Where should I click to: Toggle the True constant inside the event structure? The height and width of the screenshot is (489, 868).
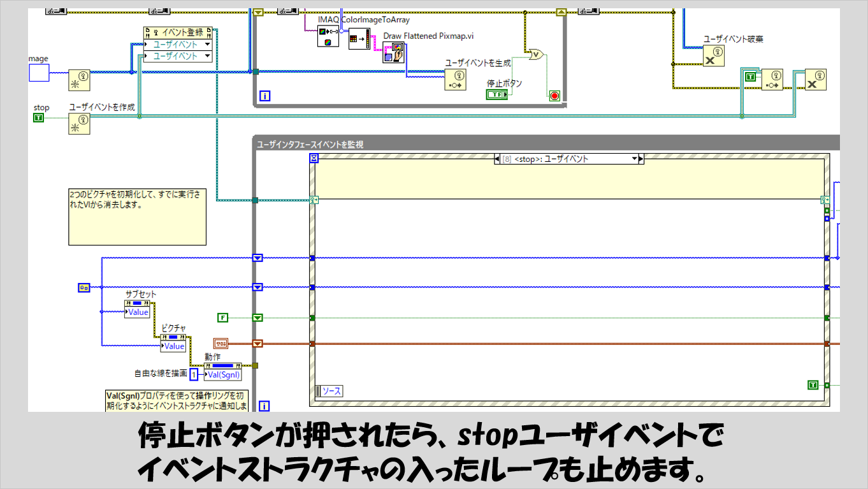point(813,384)
